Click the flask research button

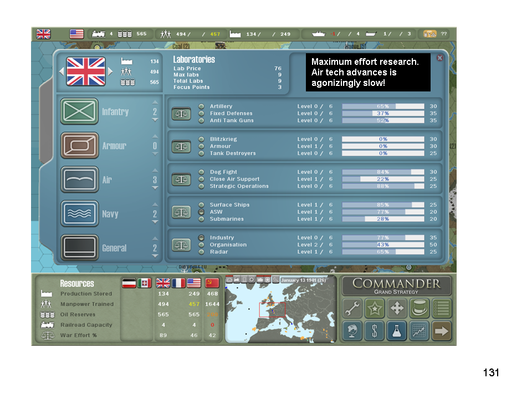pos(397,331)
